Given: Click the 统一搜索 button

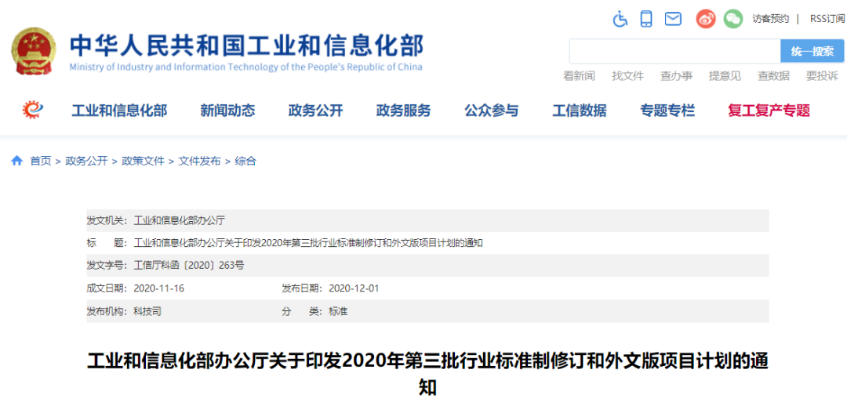Looking at the screenshot, I should click(812, 51).
